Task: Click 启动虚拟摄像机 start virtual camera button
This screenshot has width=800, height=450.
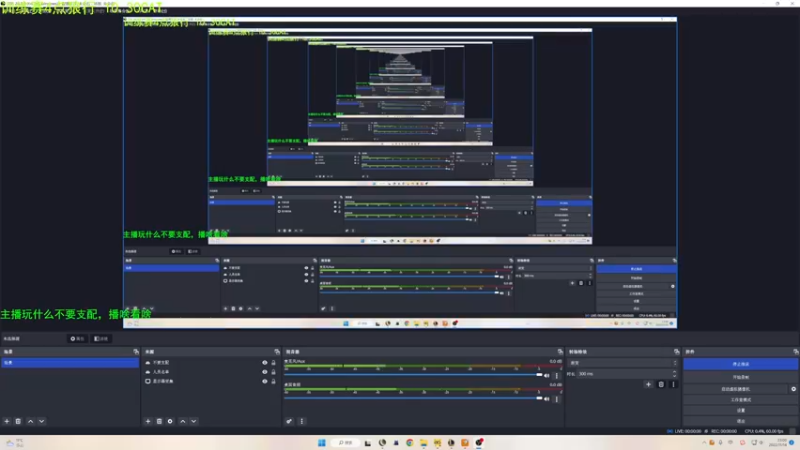Action: point(736,389)
